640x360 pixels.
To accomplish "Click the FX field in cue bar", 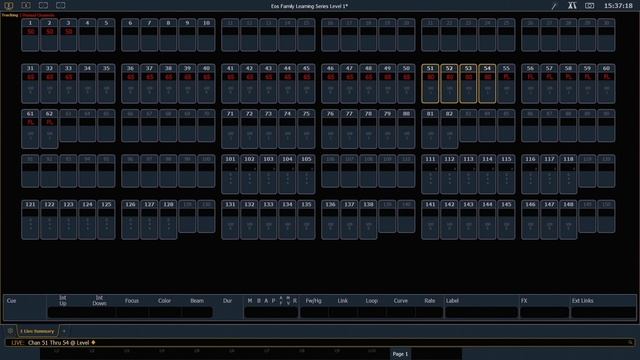I will [544, 312].
